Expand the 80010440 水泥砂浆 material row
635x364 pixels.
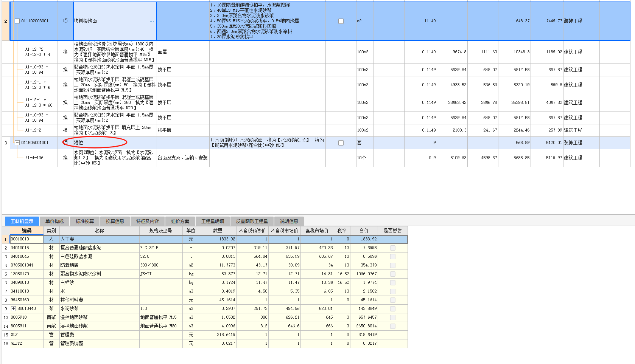pyautogui.click(x=13, y=309)
